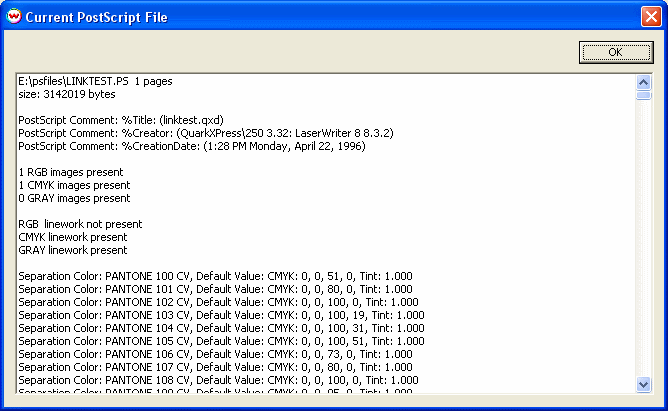The width and height of the screenshot is (668, 411).
Task: Click '0 GRAY images present' line
Action: click(x=74, y=198)
